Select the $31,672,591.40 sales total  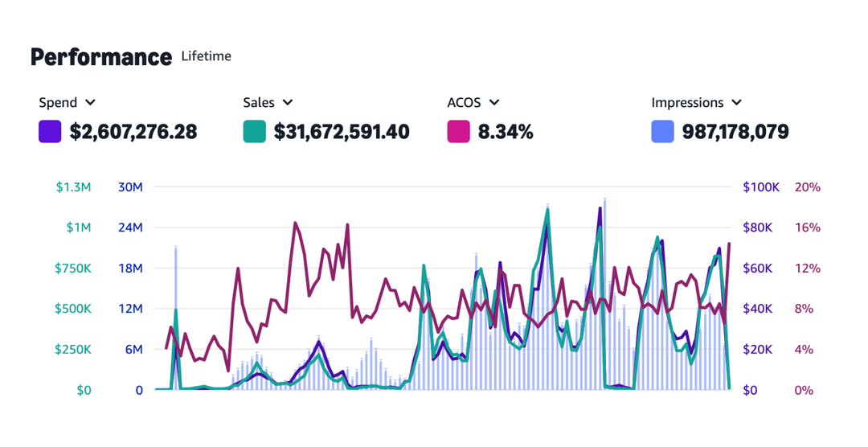(x=342, y=132)
